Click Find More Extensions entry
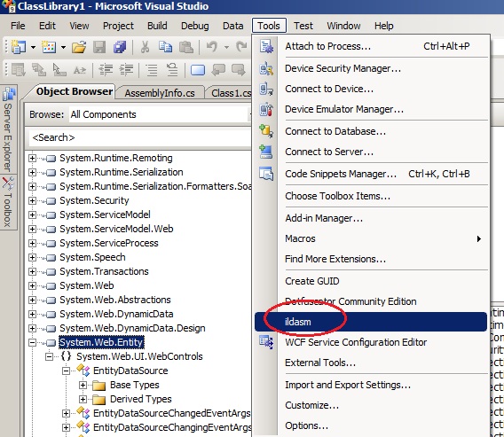This screenshot has width=504, height=437. pos(371,259)
